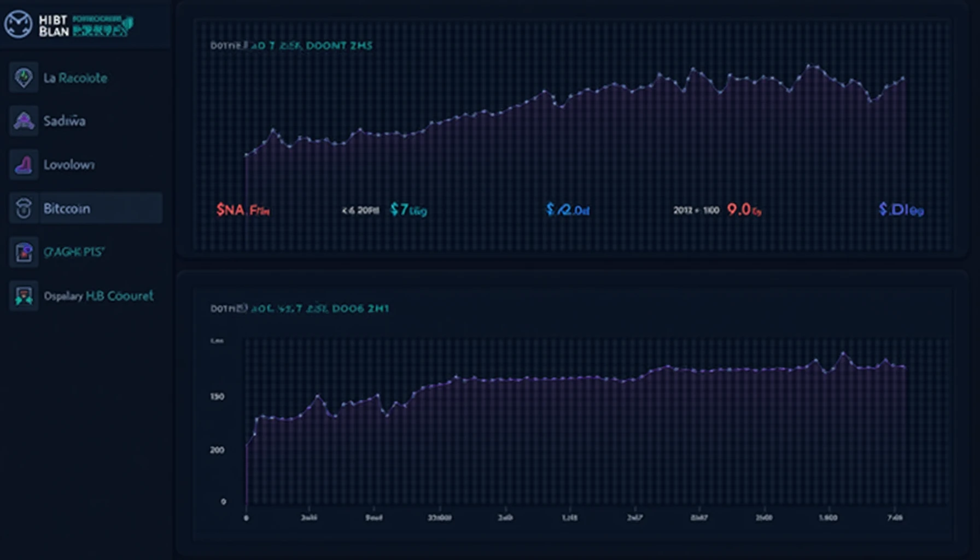Click the Bitccoin sidebar icon
This screenshot has width=980, height=560.
(x=24, y=208)
